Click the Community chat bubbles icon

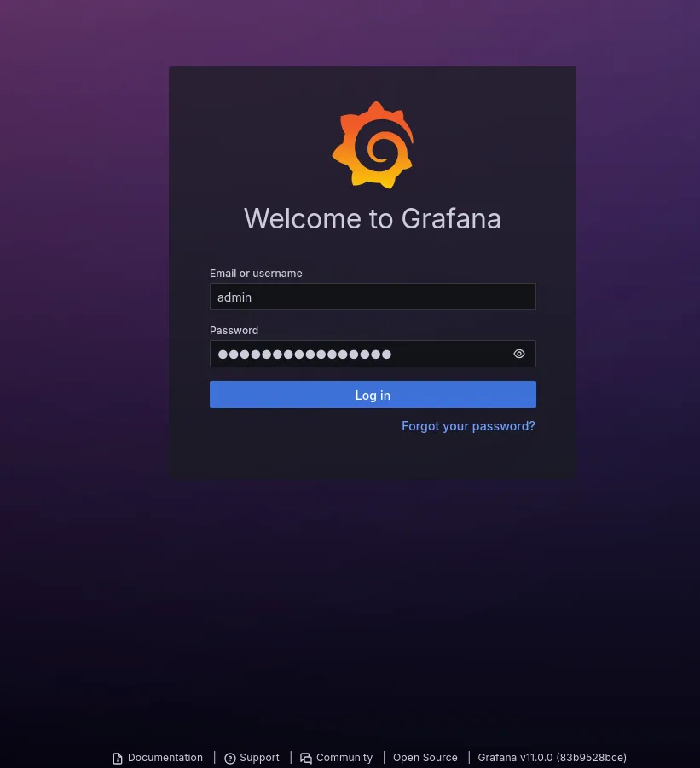pos(306,759)
